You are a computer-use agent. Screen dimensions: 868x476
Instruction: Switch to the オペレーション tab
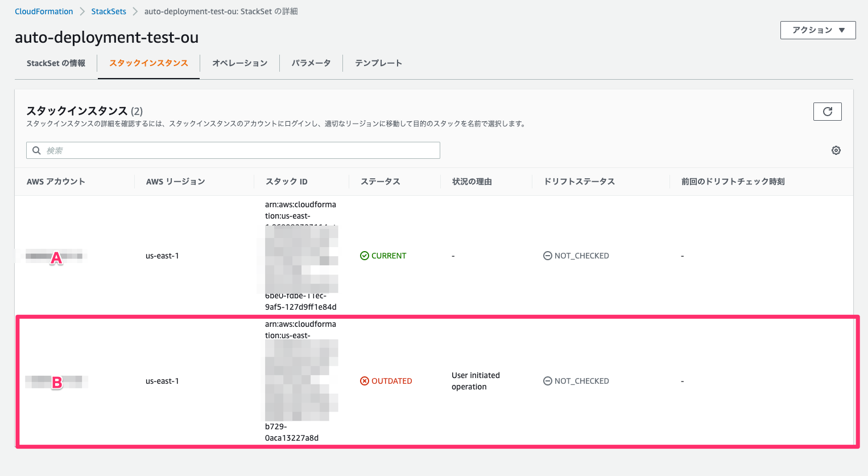(239, 64)
